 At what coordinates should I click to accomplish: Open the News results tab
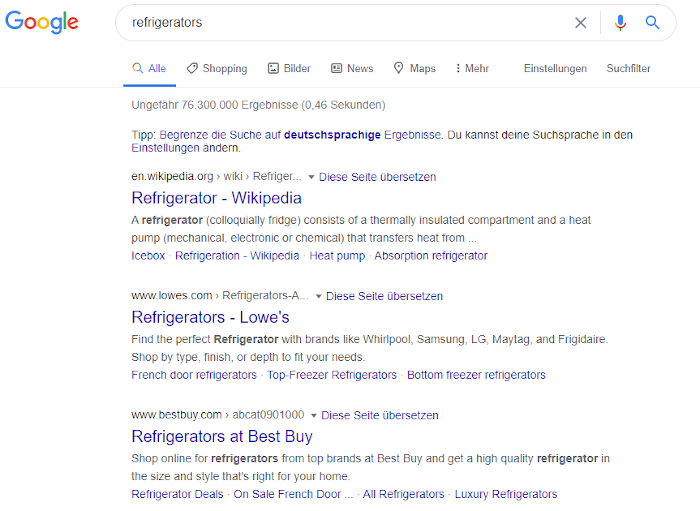[352, 68]
